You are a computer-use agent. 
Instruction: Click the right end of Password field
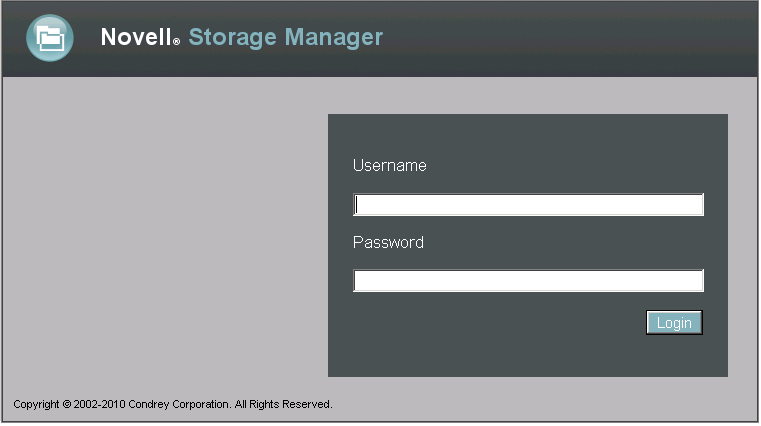point(696,281)
